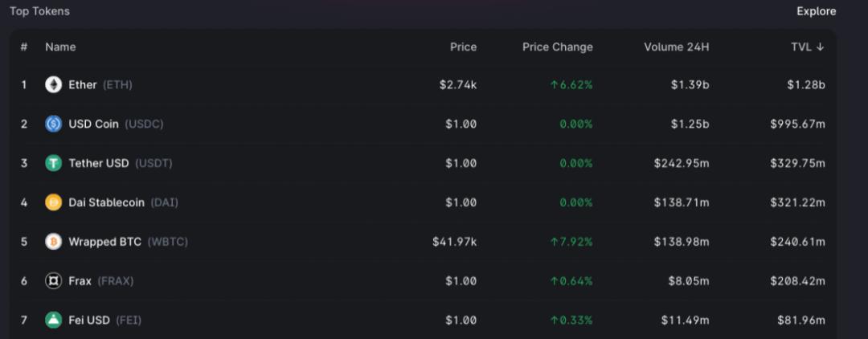Click the Ether token logo icon
868x339 pixels.
click(x=53, y=84)
